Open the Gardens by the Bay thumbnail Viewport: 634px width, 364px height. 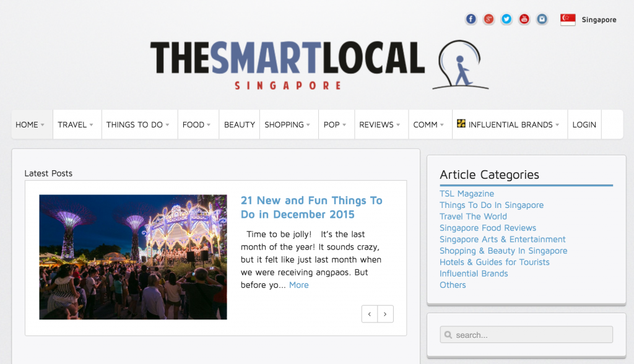[133, 258]
